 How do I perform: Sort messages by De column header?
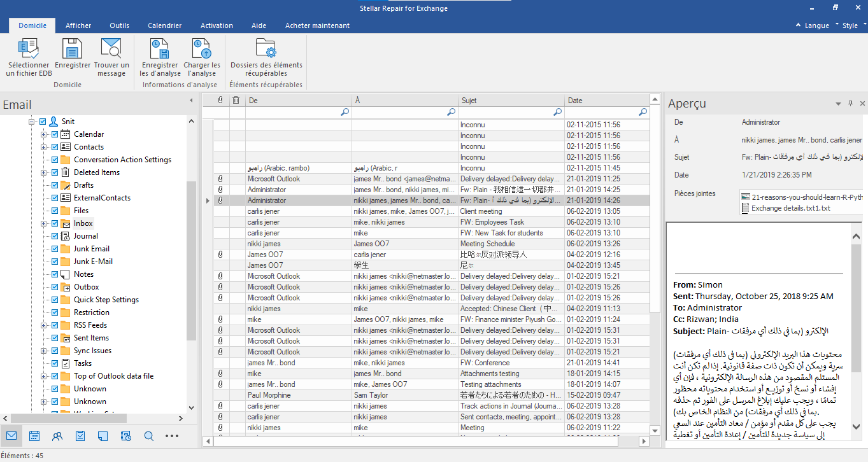coord(298,100)
